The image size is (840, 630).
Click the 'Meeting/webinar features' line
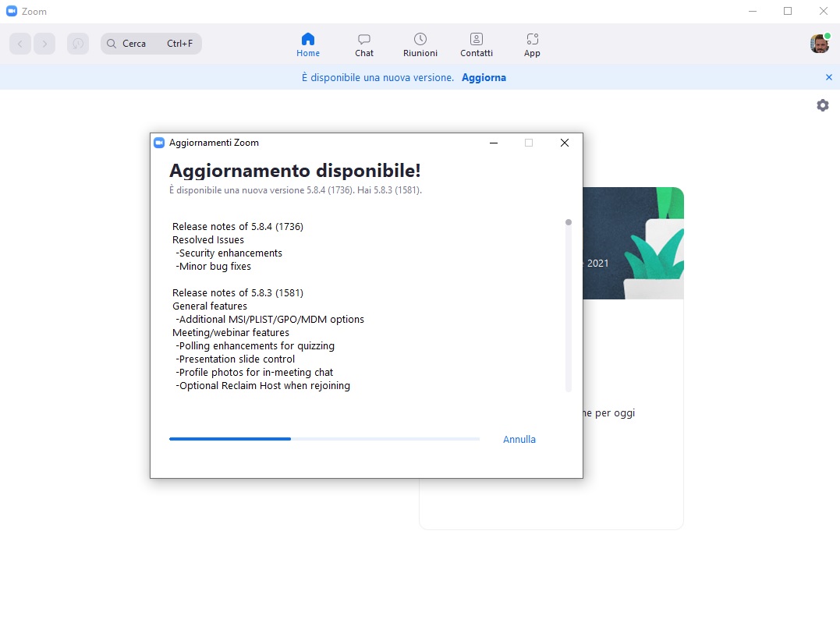pos(230,333)
